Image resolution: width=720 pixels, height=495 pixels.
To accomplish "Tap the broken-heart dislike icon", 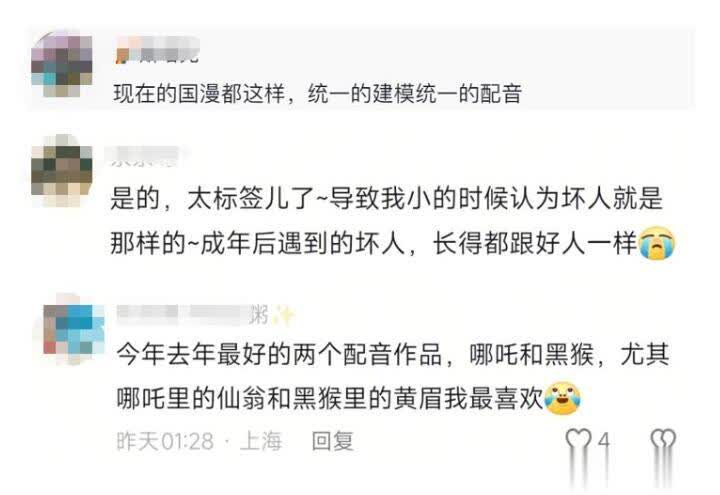I will (663, 440).
